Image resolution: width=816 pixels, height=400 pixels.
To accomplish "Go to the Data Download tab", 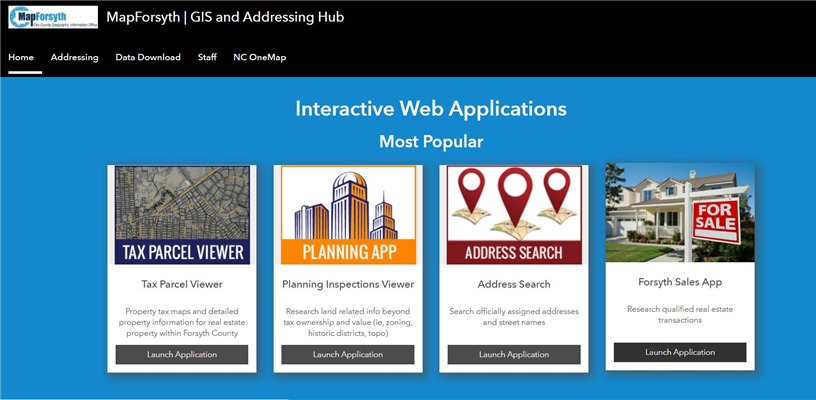I will click(148, 57).
